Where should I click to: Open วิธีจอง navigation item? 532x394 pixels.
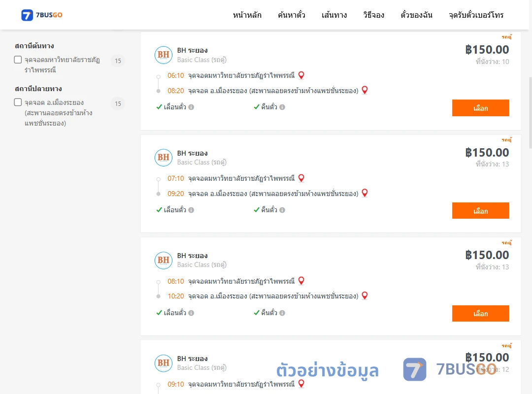click(x=373, y=15)
